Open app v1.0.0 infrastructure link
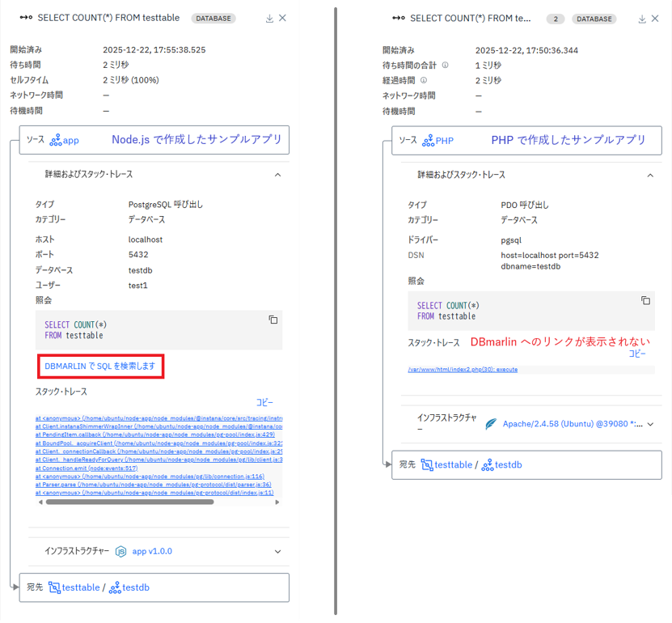The width and height of the screenshot is (672, 623). point(152,552)
